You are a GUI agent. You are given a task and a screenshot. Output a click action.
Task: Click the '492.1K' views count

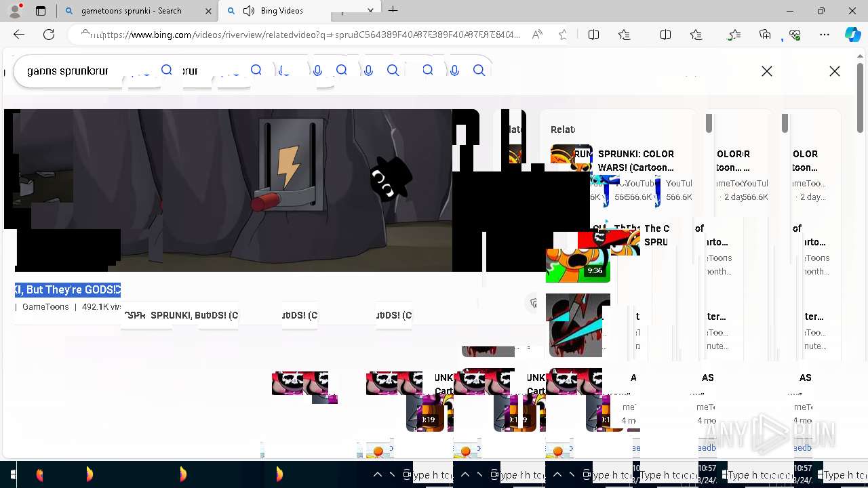100,307
